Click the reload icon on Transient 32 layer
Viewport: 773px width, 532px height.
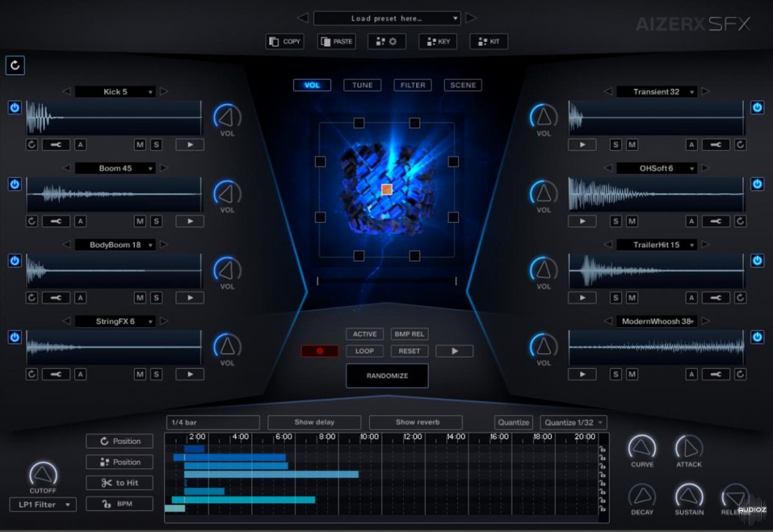pos(740,145)
